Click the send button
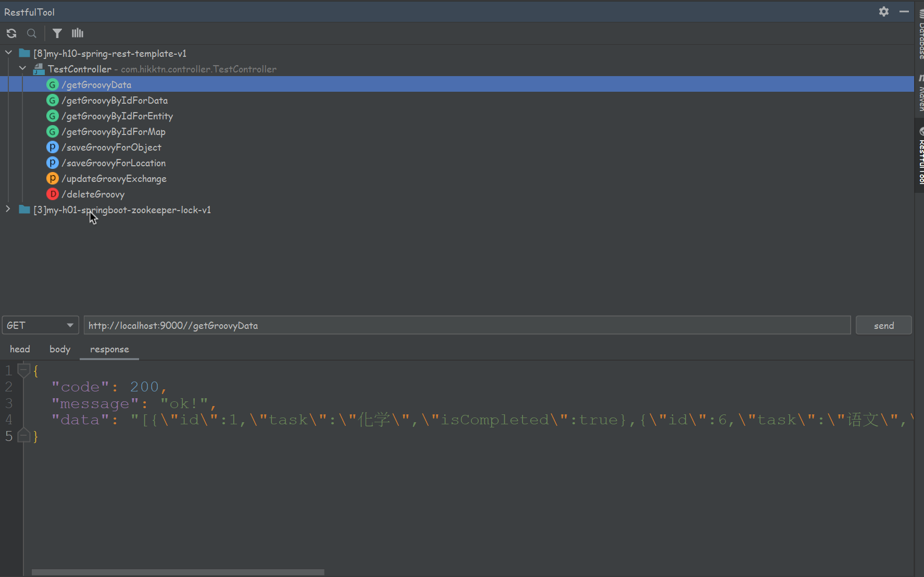The width and height of the screenshot is (924, 577). [884, 325]
